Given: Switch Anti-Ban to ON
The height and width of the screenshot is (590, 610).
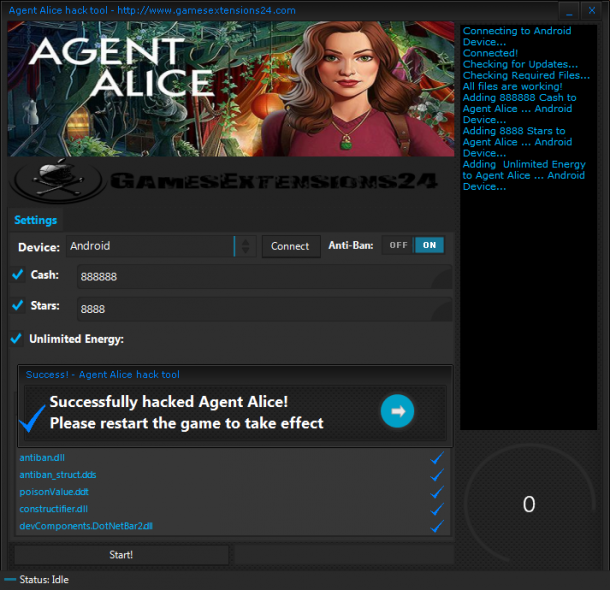Looking at the screenshot, I should pyautogui.click(x=429, y=245).
